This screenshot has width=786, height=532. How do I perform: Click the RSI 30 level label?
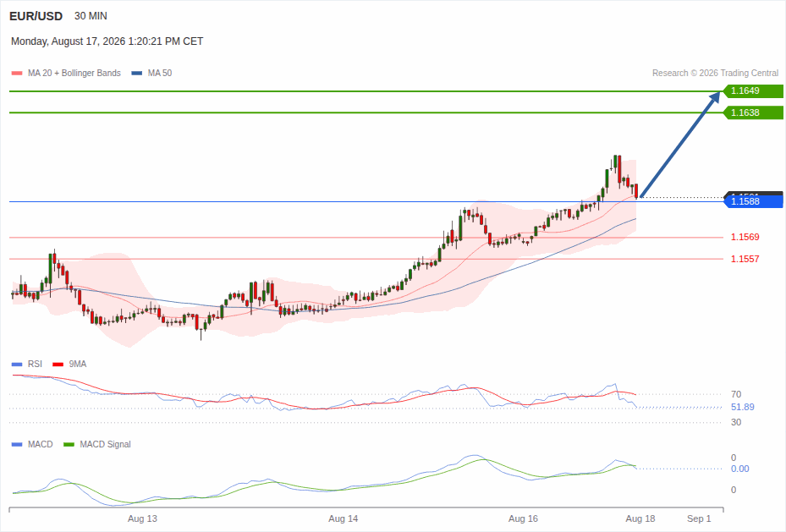736,422
